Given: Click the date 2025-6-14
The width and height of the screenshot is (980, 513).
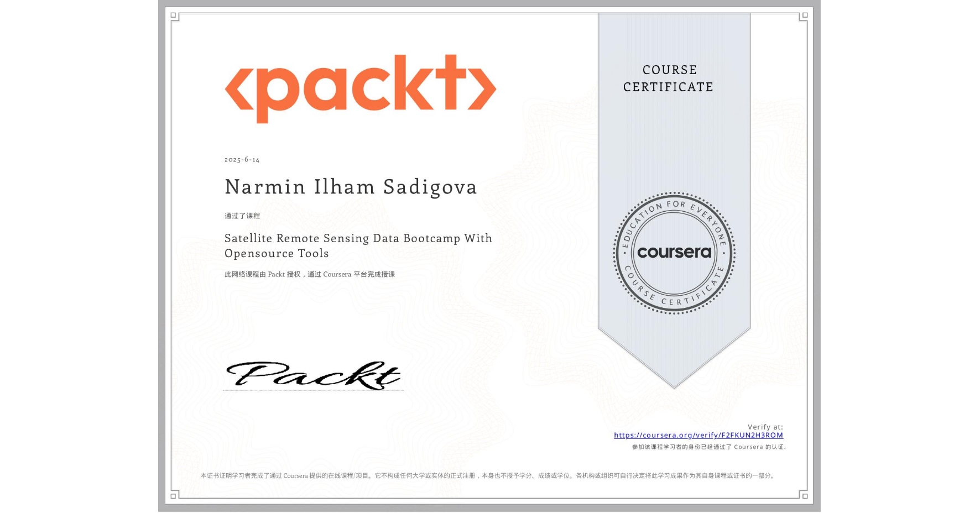Looking at the screenshot, I should (242, 159).
